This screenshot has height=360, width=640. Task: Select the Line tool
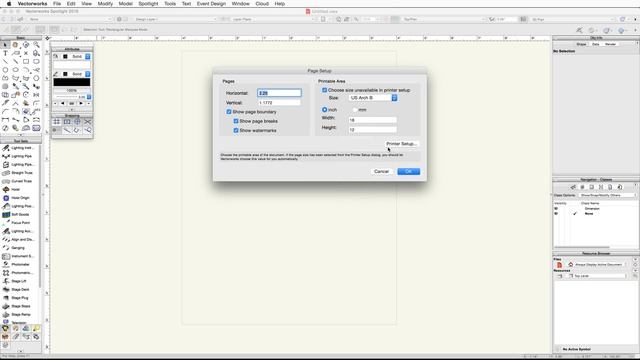[5, 62]
